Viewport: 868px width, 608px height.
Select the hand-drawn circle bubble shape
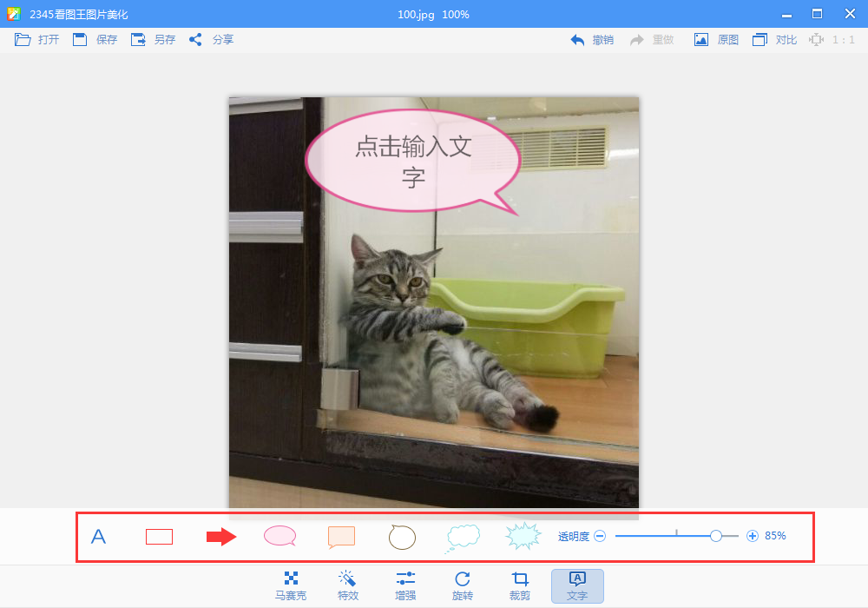coord(402,536)
